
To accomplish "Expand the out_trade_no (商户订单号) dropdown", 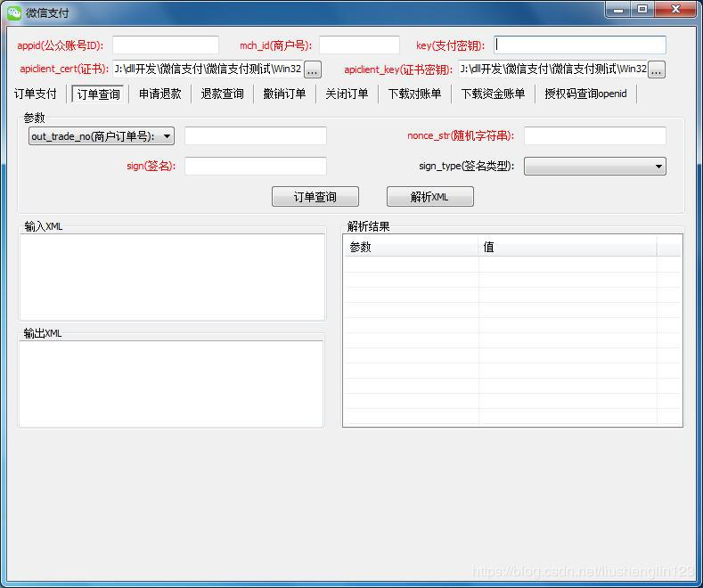I will click(102, 136).
